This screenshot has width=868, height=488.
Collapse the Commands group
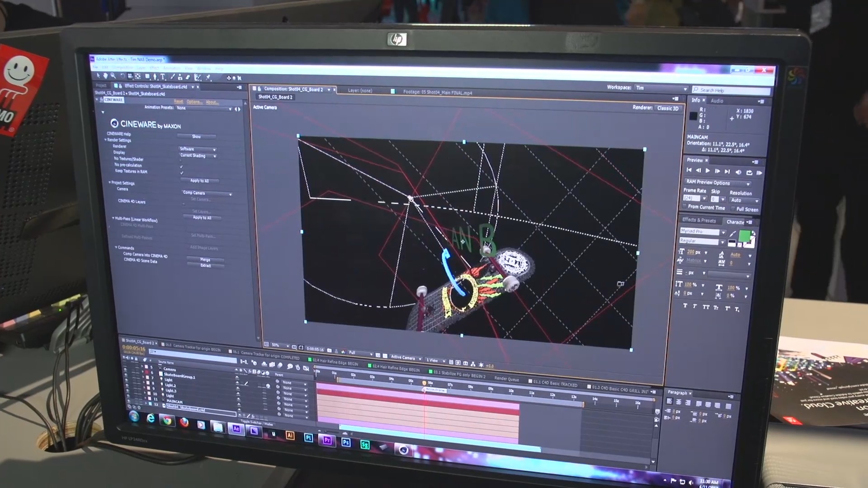pos(116,247)
